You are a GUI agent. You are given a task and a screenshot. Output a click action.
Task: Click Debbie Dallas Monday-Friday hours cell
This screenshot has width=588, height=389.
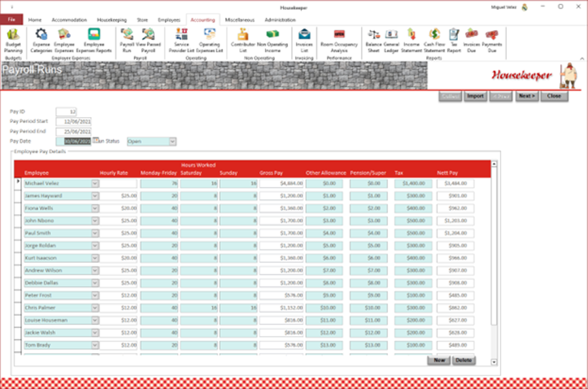point(159,283)
